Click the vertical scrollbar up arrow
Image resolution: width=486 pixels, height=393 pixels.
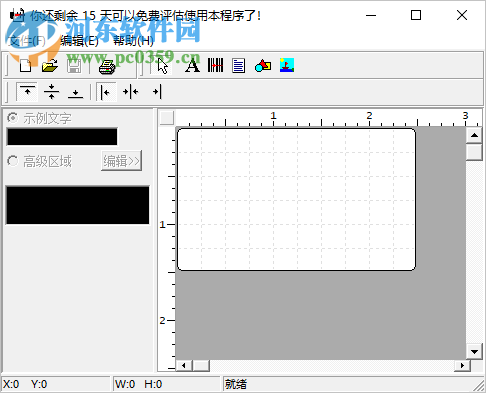[x=474, y=135]
